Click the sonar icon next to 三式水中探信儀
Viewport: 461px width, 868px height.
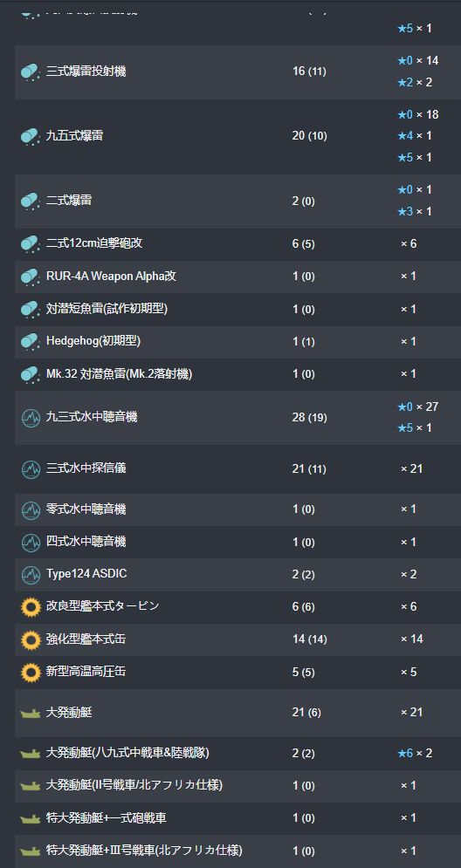coord(31,469)
